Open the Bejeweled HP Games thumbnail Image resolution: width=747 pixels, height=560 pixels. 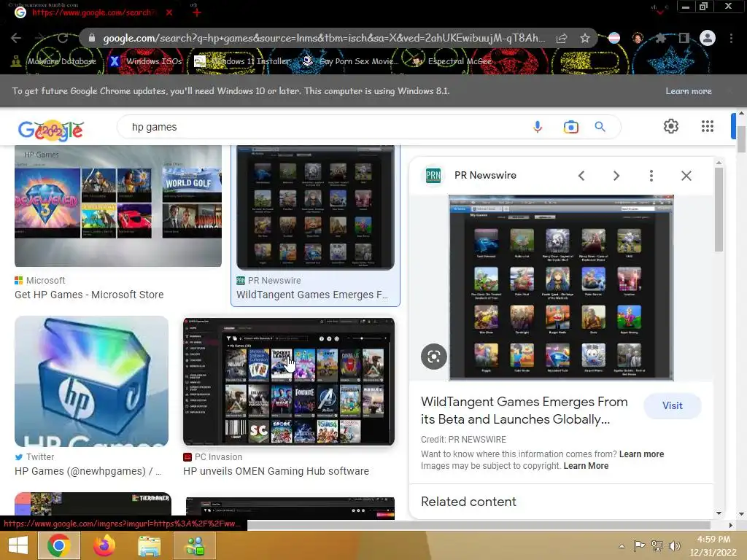coord(118,206)
